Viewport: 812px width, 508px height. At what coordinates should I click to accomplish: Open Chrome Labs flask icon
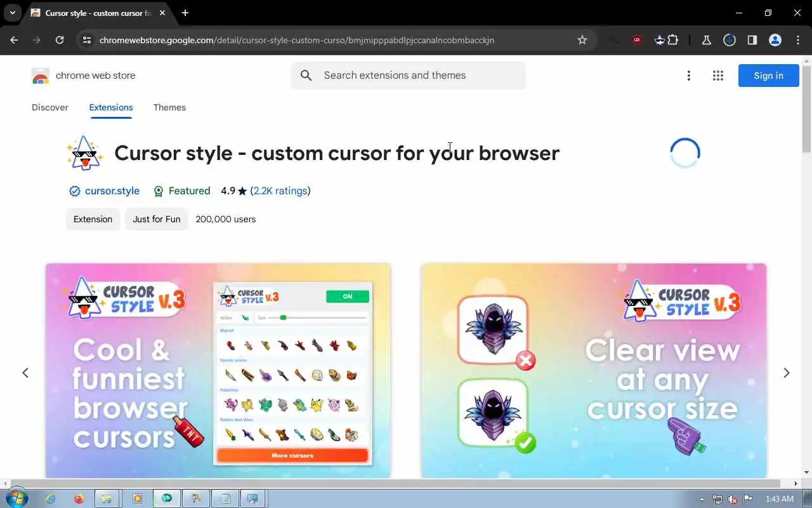point(706,40)
